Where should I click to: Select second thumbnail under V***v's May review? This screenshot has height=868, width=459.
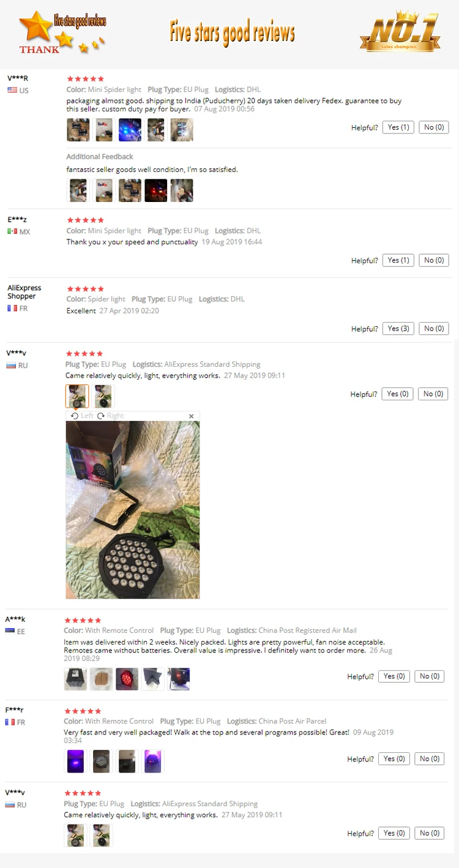(103, 396)
